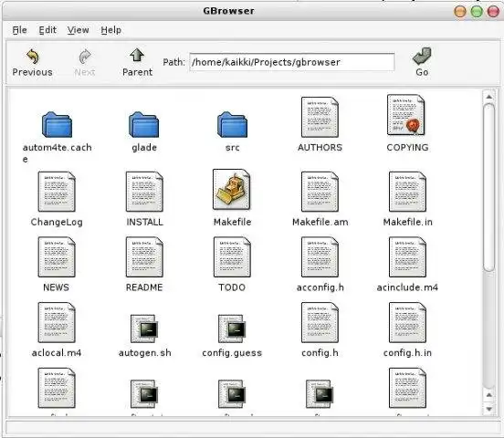
Task: Open the src folder icon
Action: 232,125
